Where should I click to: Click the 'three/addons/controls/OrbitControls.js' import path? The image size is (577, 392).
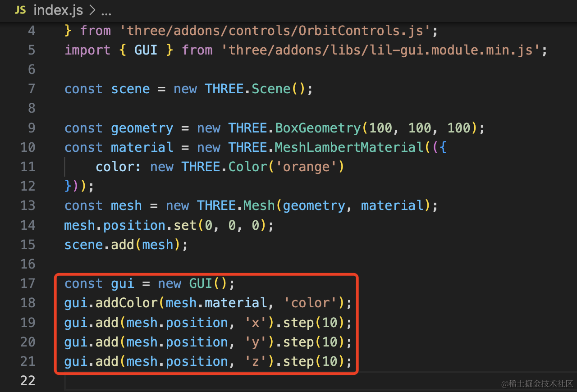(275, 31)
